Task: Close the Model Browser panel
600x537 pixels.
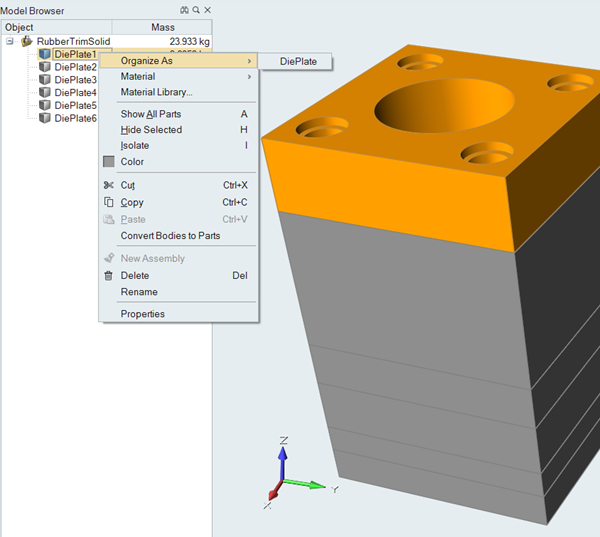Action: tap(207, 10)
